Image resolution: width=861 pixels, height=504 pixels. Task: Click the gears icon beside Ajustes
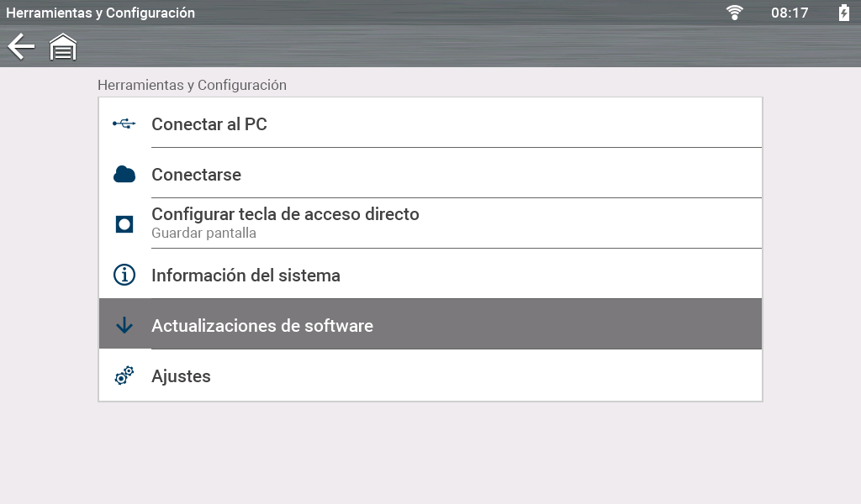coord(124,375)
